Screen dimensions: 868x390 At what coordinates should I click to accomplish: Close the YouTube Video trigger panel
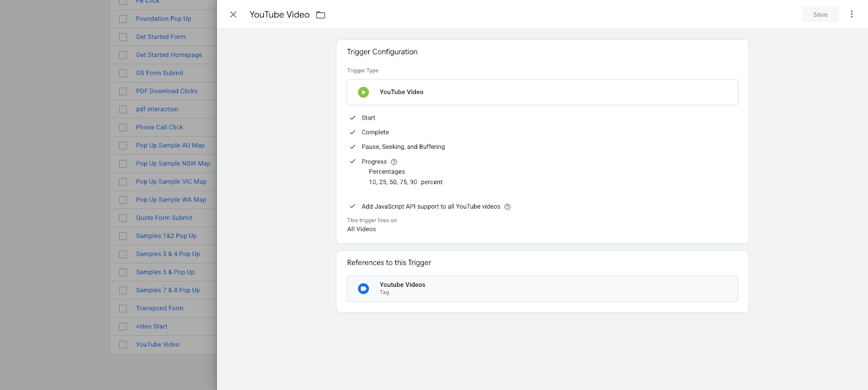[x=233, y=15]
